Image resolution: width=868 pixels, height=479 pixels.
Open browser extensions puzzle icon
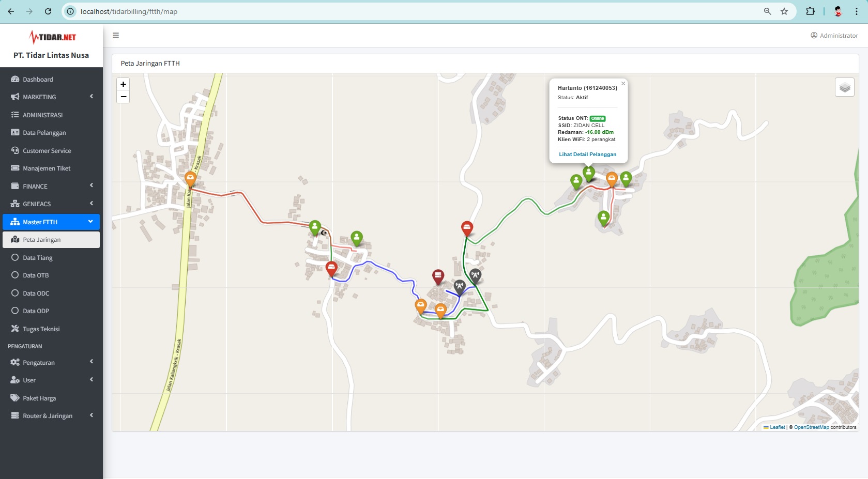tap(810, 11)
